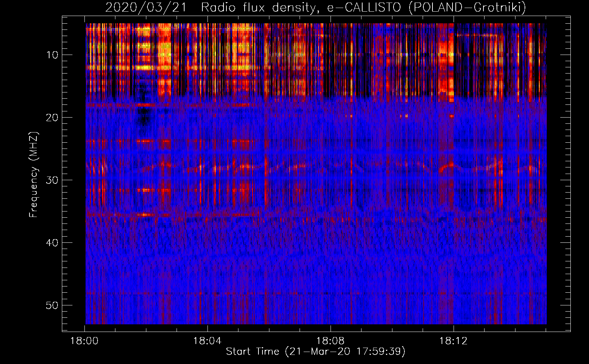Viewport: 589px width, 364px height.
Task: Select the 'Frequency (MHZ)' axis label
Action: [33, 174]
